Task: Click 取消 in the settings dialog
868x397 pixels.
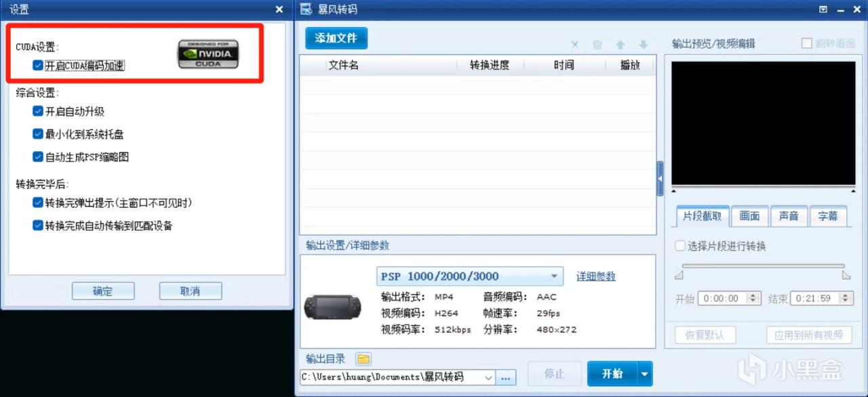Action: pyautogui.click(x=191, y=291)
